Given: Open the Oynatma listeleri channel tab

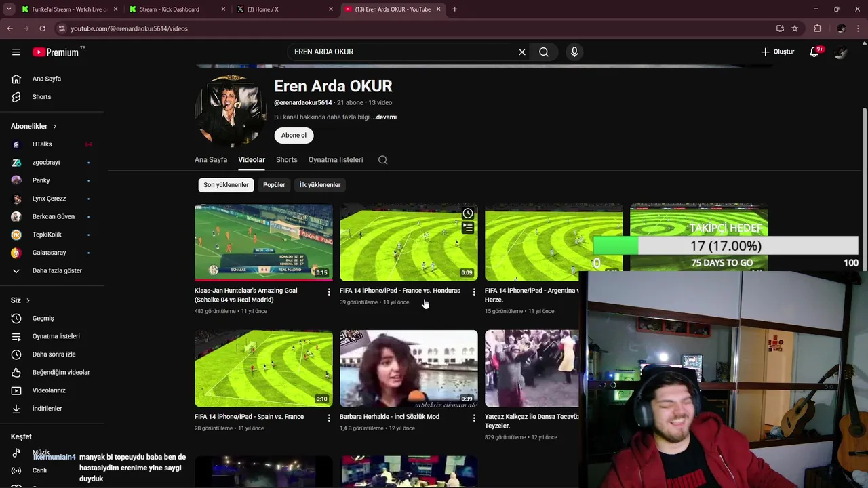Looking at the screenshot, I should pyautogui.click(x=336, y=160).
